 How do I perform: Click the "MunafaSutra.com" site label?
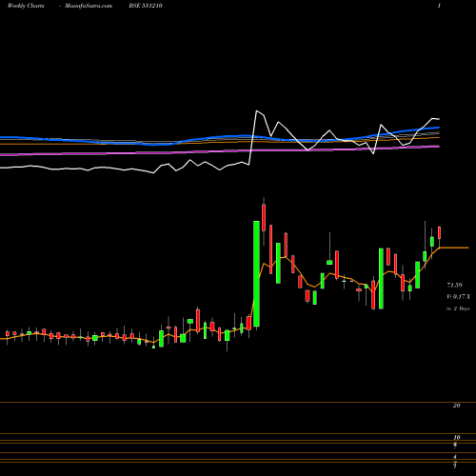(x=89, y=6)
